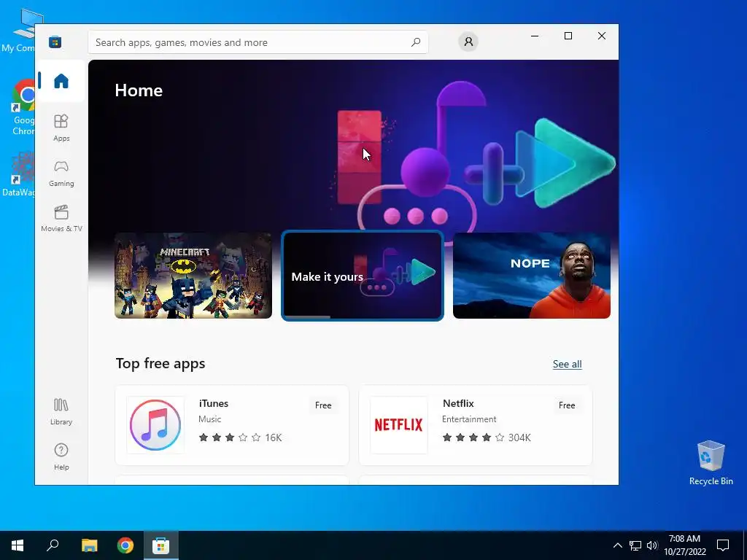Screen dimensions: 747x560
Task: Click the Microsoft Store logo icon
Action: 55,42
